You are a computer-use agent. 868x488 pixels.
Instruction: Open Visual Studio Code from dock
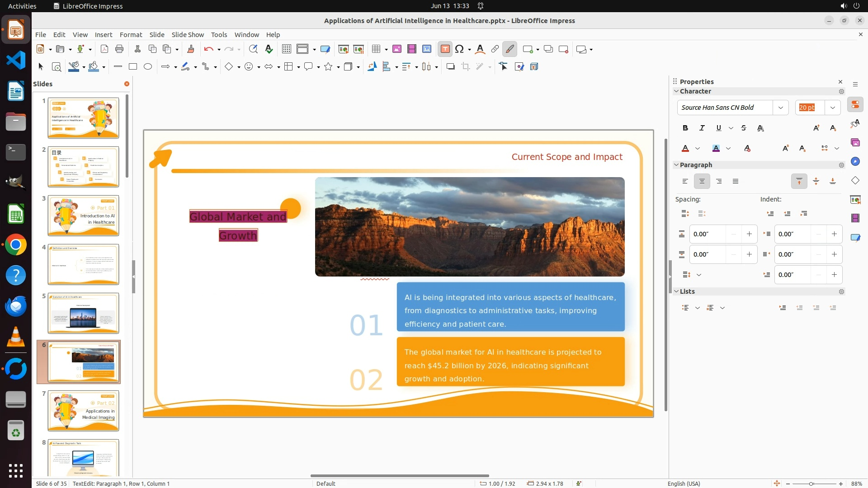[16, 60]
